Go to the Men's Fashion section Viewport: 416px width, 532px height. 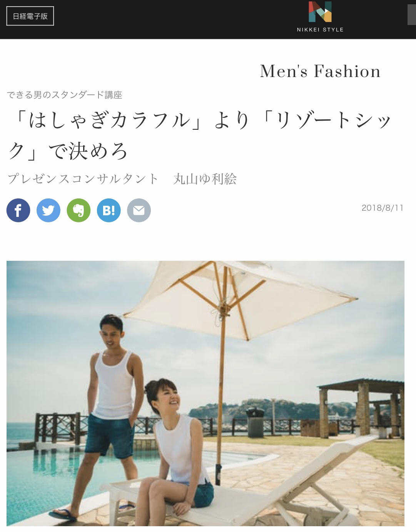pos(320,71)
